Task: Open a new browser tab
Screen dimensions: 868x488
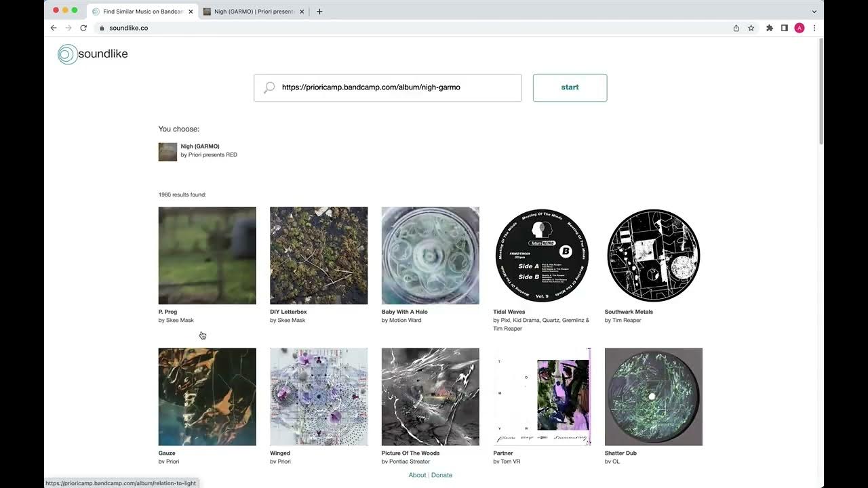Action: click(319, 12)
